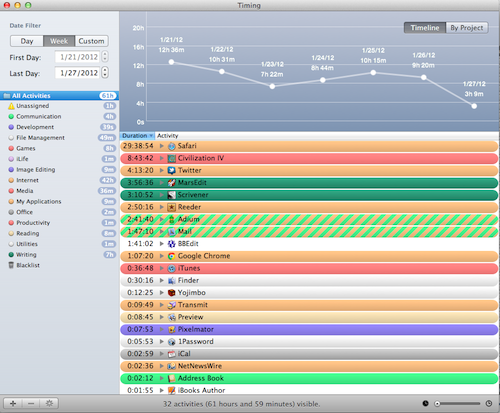Screen dimensions: 500x413
Task: Click the Pixelmator app icon
Action: [x=172, y=329]
